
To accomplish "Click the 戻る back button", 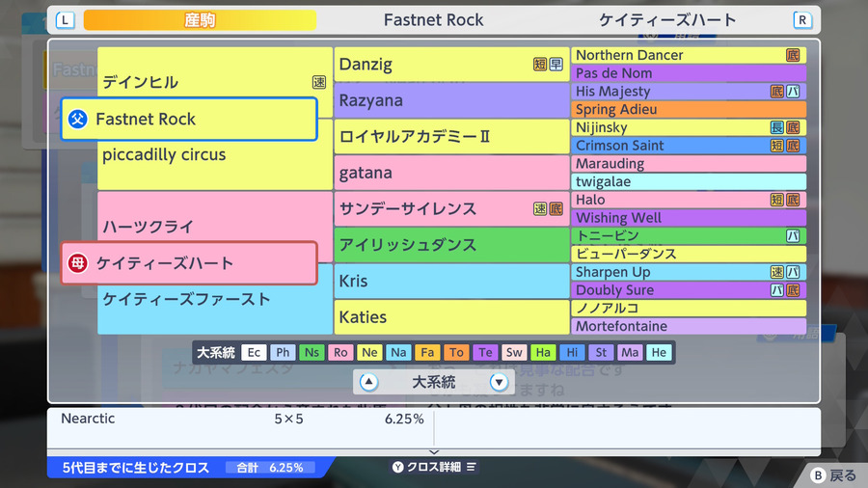I will [834, 475].
